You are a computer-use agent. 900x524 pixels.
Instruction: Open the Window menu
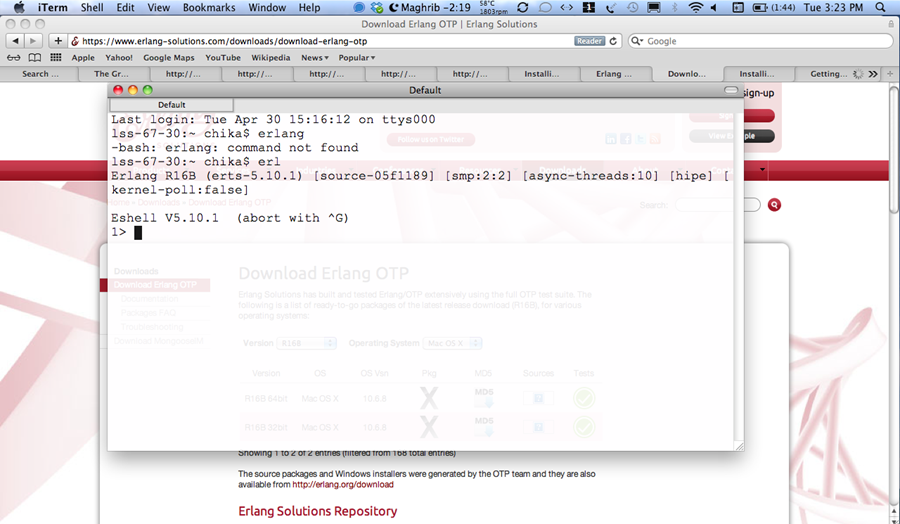pos(267,7)
